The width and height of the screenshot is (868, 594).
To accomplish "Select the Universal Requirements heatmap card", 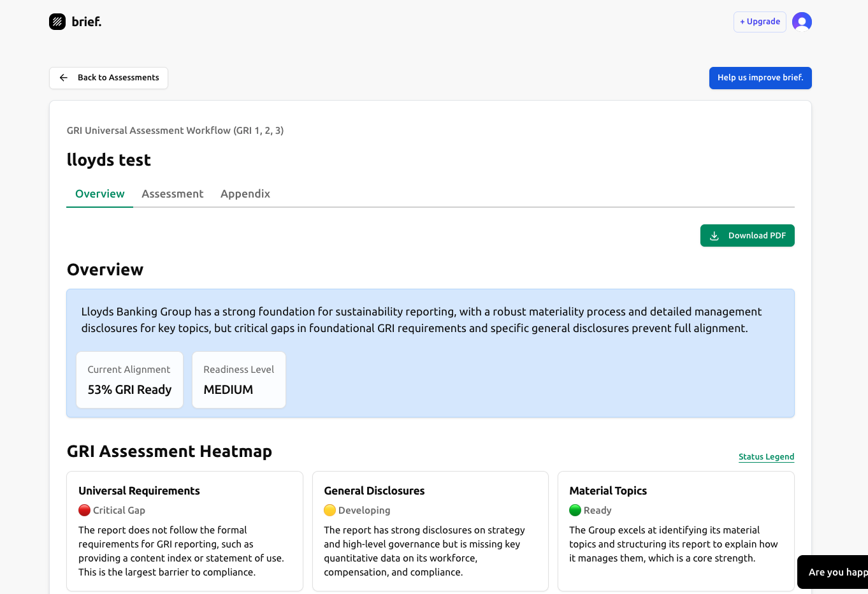I will tap(184, 531).
